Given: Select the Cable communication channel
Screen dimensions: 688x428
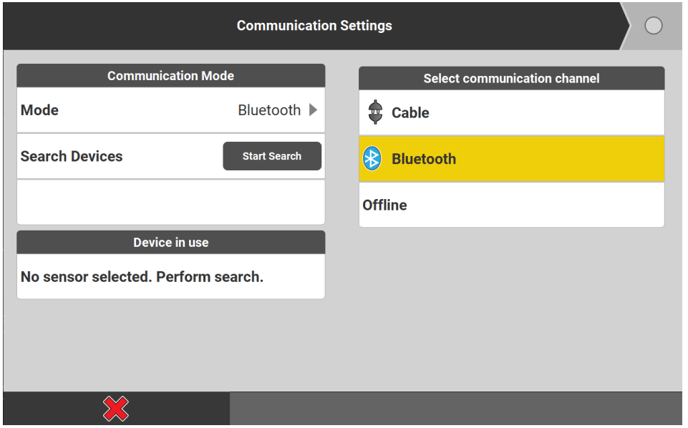Looking at the screenshot, I should [511, 113].
